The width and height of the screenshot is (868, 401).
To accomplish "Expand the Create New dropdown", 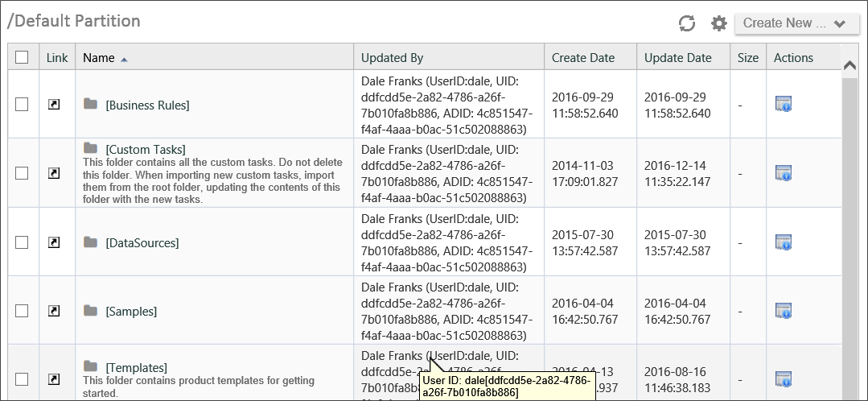I will [796, 23].
